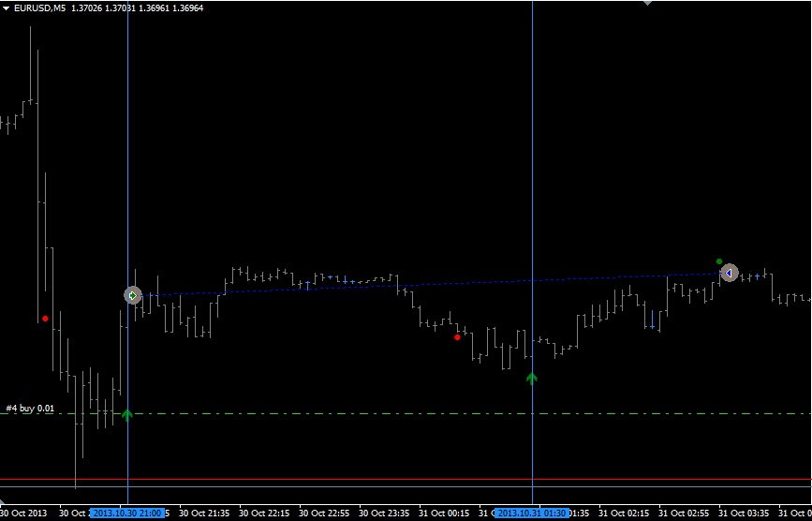Select the blue dashed trade line connecting entry and exit
The width and height of the screenshot is (812, 521).
(x=431, y=284)
